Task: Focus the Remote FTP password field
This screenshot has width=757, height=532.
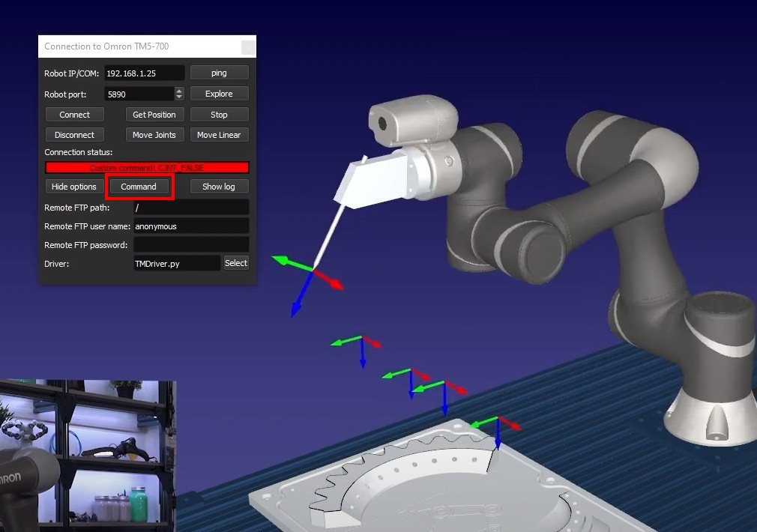Action: tap(190, 244)
